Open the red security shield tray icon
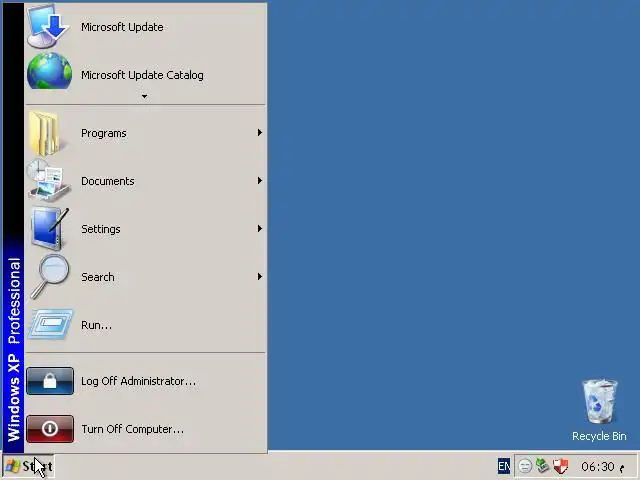640x480 pixels. 560,466
